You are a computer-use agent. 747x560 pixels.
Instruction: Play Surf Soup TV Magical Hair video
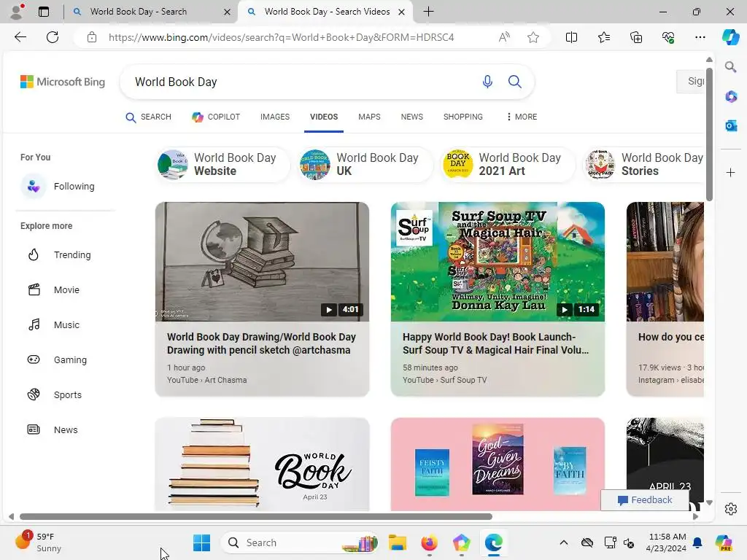(x=498, y=262)
